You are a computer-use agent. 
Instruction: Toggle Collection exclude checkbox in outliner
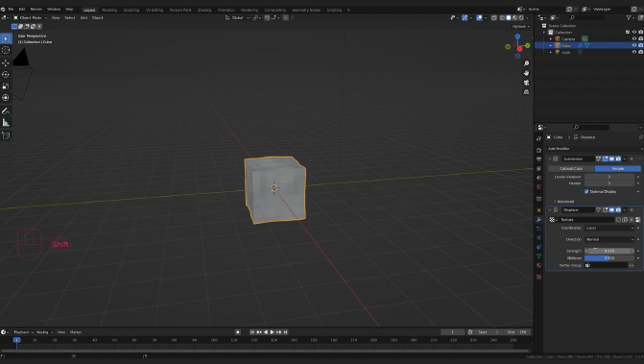point(628,32)
